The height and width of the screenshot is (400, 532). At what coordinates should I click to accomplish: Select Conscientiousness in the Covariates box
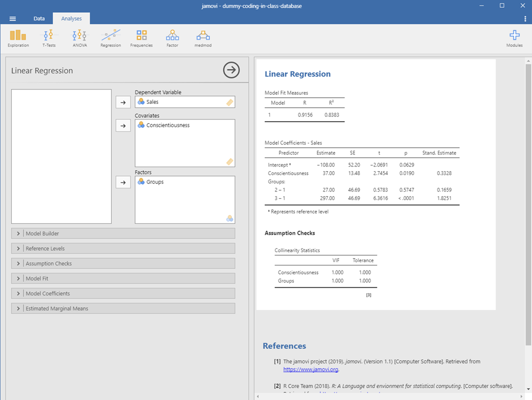tap(168, 126)
